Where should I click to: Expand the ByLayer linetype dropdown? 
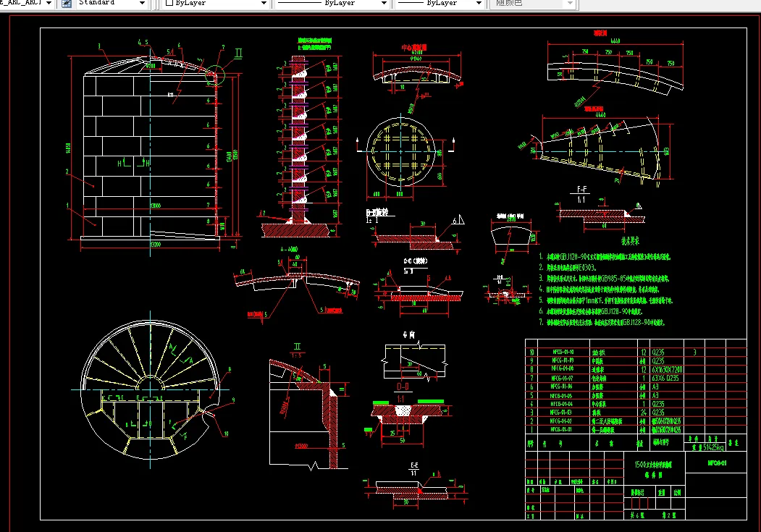(x=384, y=3)
